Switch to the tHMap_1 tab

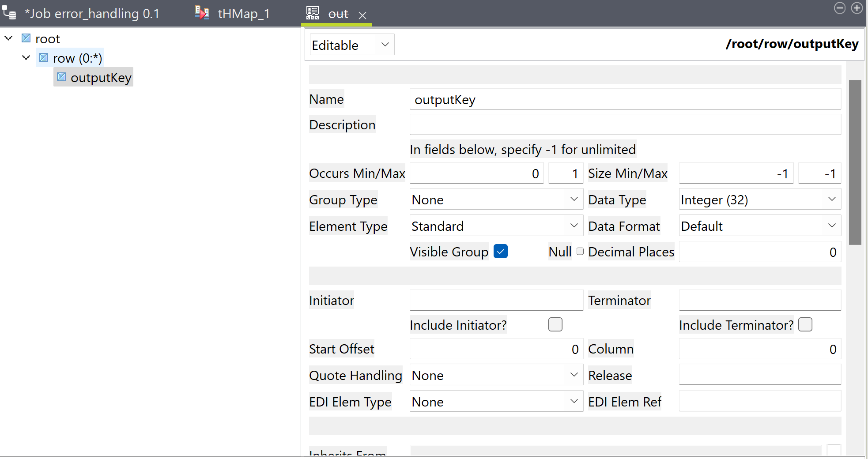[x=243, y=14]
